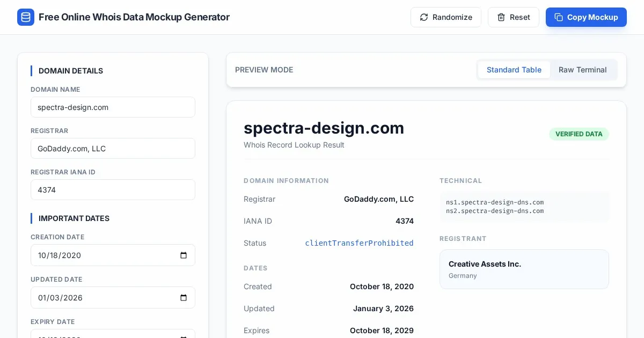Screen dimensions: 644x338
Task: Click the Copy Mockup clipboard icon
Action: coord(559,17)
